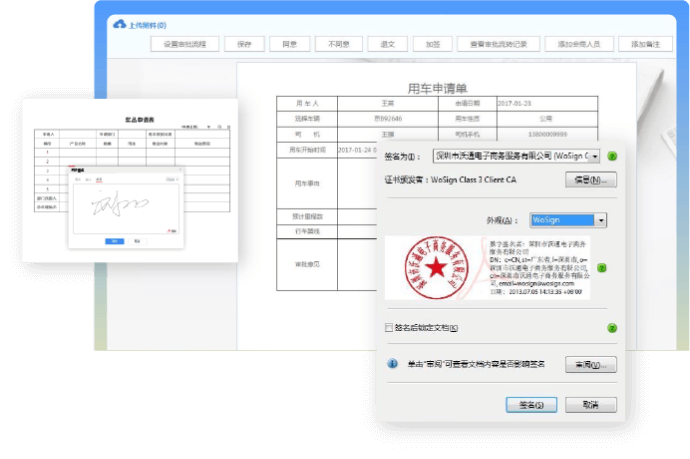Click green help icon beside lock document option

(x=611, y=327)
